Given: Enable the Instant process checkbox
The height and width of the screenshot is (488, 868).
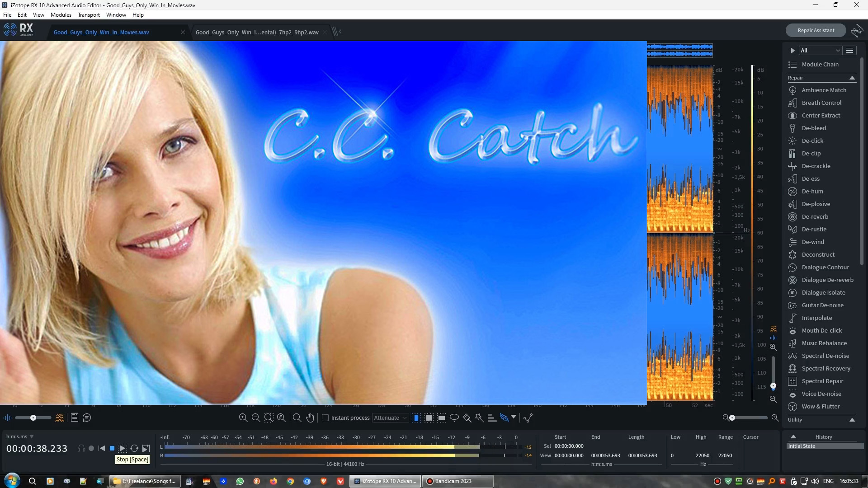Looking at the screenshot, I should [x=325, y=418].
